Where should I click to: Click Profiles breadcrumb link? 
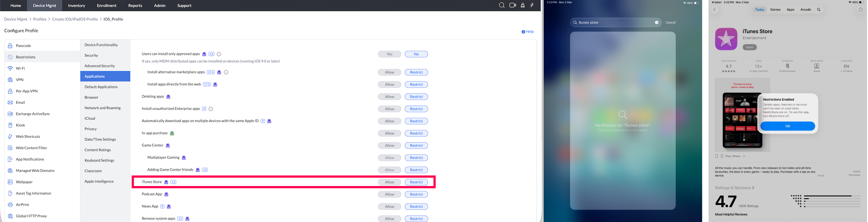pos(40,19)
